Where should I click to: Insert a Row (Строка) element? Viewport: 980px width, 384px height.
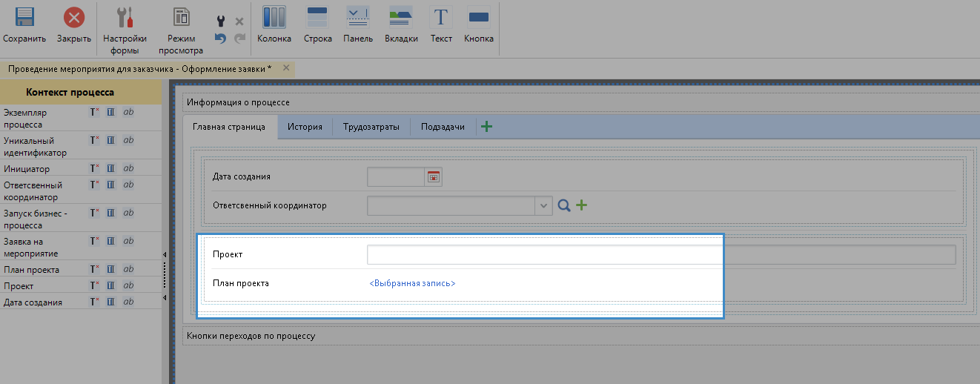click(317, 19)
